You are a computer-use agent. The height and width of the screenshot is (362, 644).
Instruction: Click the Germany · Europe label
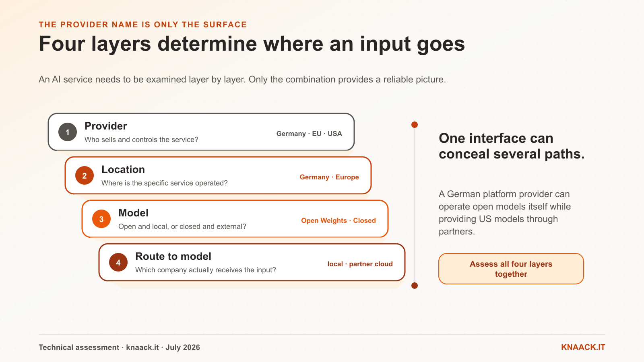(x=329, y=177)
